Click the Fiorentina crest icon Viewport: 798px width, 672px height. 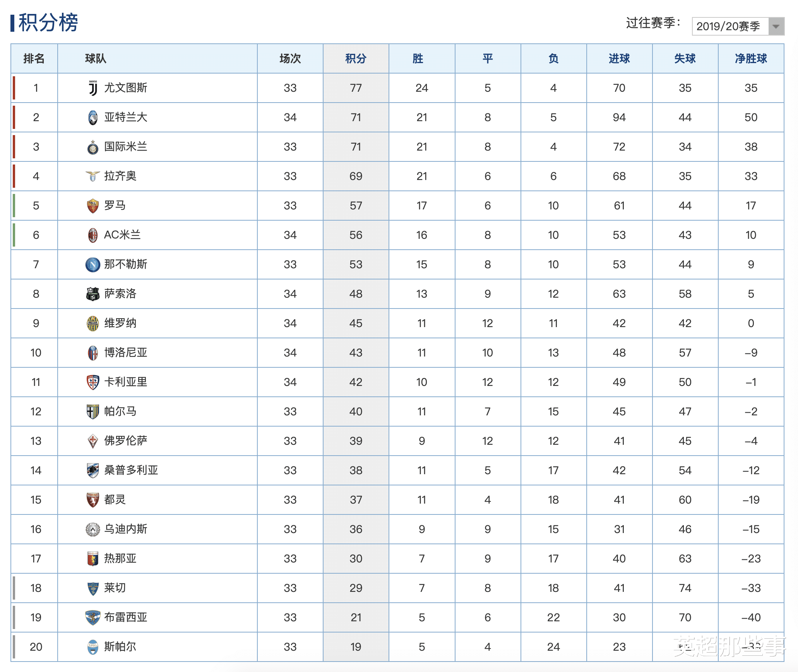93,441
